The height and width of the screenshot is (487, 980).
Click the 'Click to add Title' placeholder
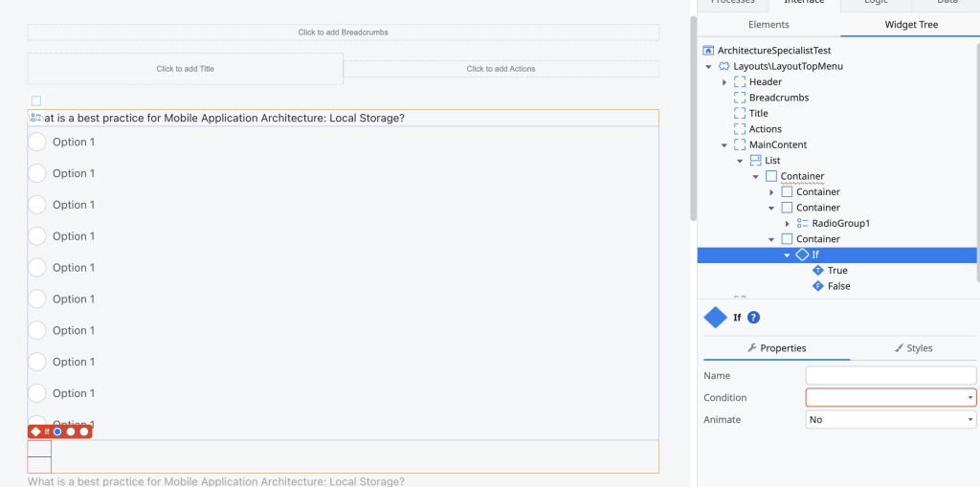click(185, 69)
